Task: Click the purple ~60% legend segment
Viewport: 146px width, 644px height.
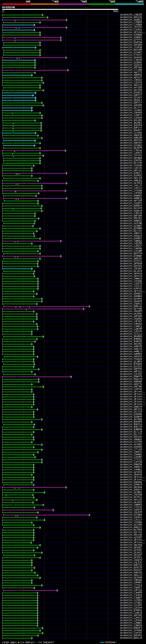Action: pyautogui.click(x=73, y=4)
